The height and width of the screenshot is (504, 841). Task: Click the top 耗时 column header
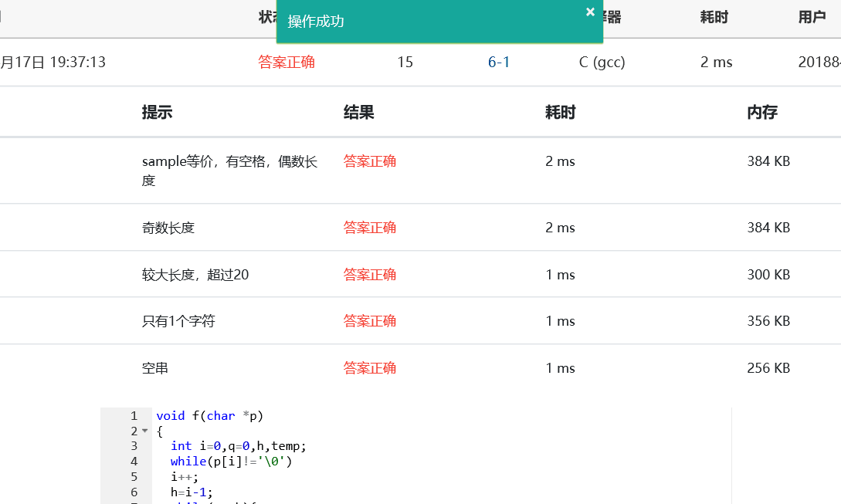[714, 17]
